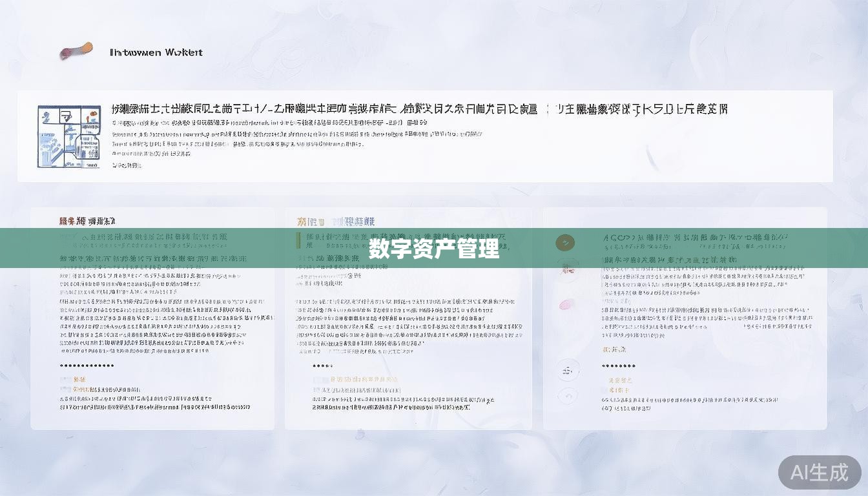Image resolution: width=868 pixels, height=496 pixels.
Task: Click the "数字资产管理" banner title
Action: (434, 249)
